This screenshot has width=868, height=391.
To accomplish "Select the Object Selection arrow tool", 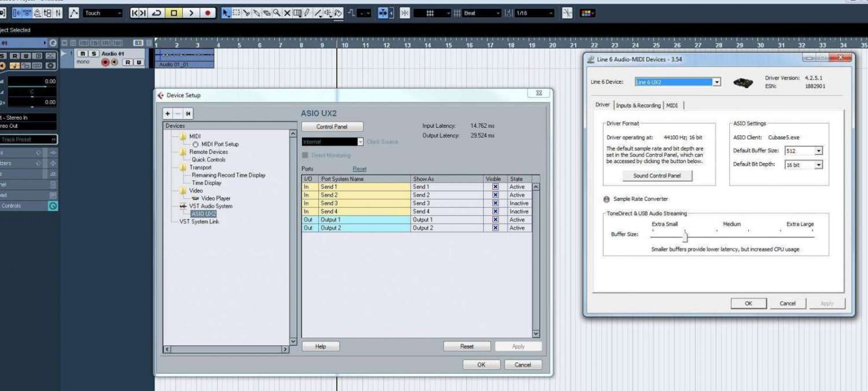I will point(227,13).
